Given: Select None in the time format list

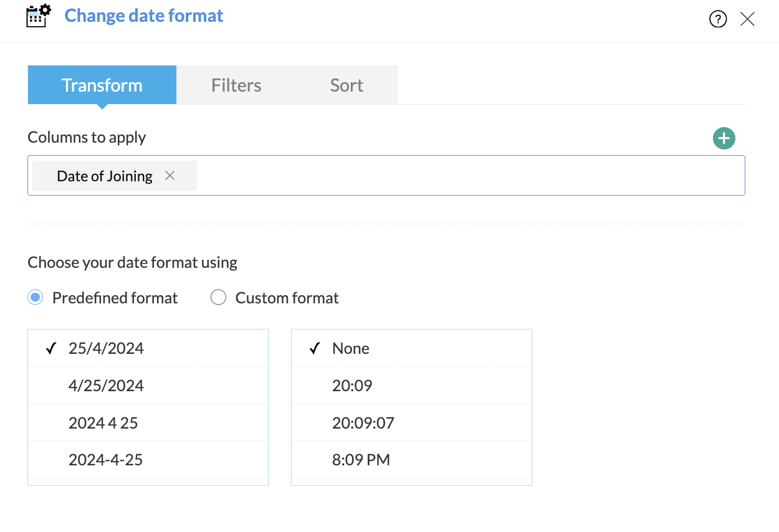Looking at the screenshot, I should pyautogui.click(x=351, y=348).
